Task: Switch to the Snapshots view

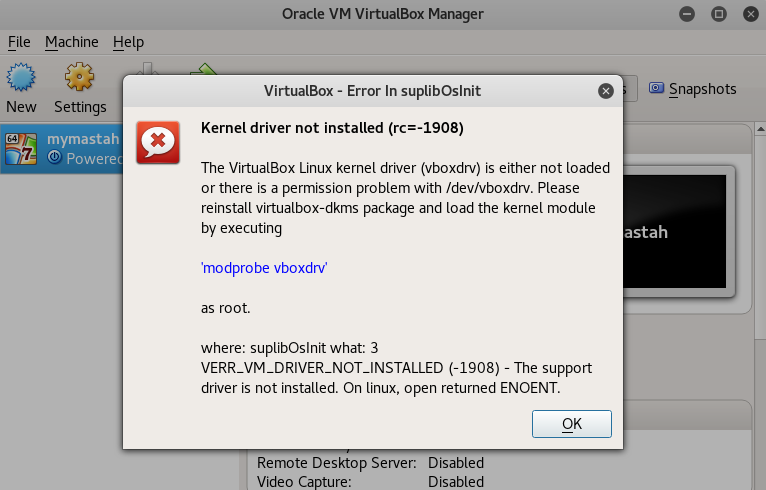Action: pyautogui.click(x=692, y=89)
